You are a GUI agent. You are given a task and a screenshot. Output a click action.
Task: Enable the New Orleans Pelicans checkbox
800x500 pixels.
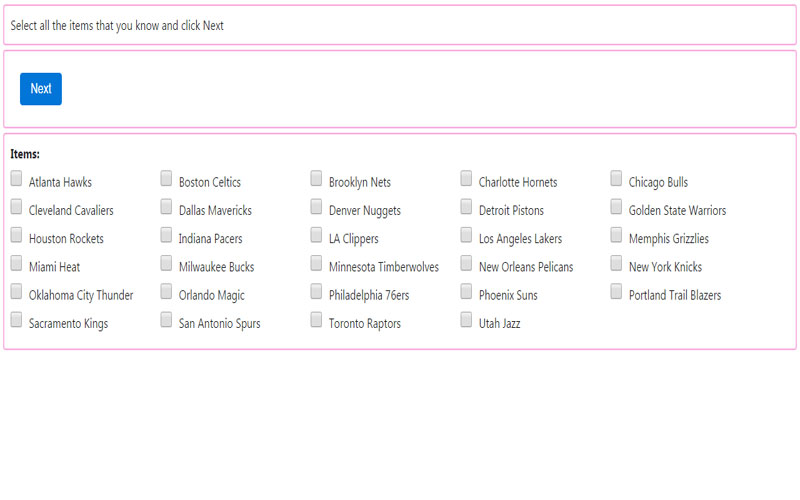click(466, 263)
